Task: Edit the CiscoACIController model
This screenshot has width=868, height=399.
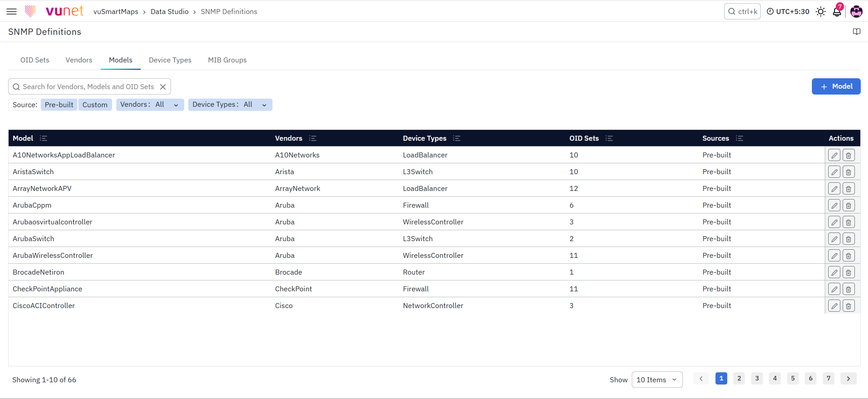Action: (834, 306)
